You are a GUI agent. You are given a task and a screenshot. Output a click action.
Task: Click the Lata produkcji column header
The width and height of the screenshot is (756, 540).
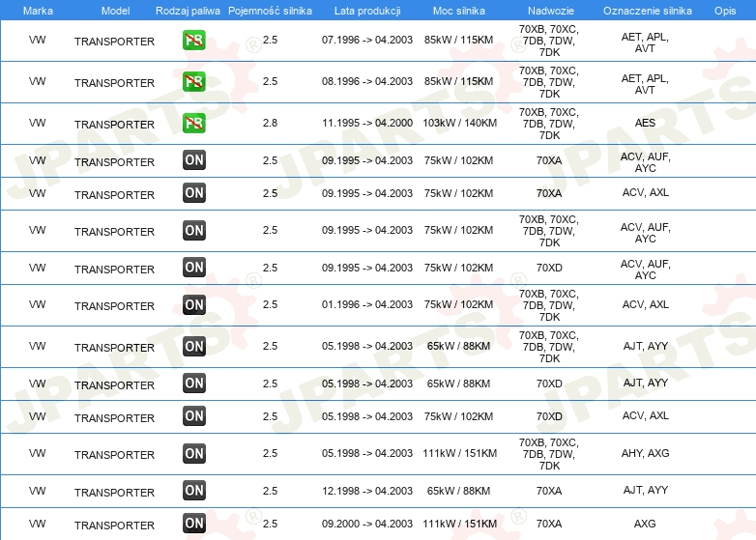(367, 11)
